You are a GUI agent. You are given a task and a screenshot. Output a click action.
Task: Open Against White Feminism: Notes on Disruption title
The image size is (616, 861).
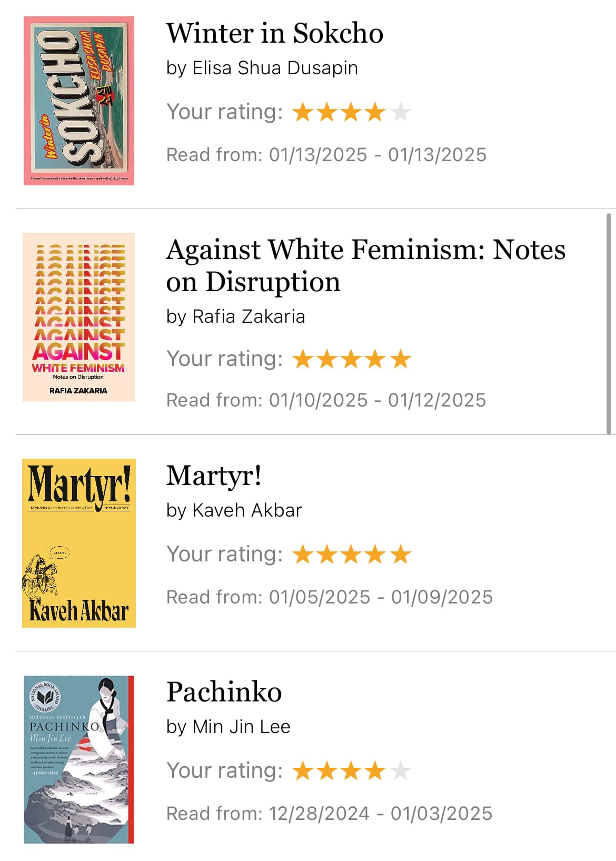point(365,265)
